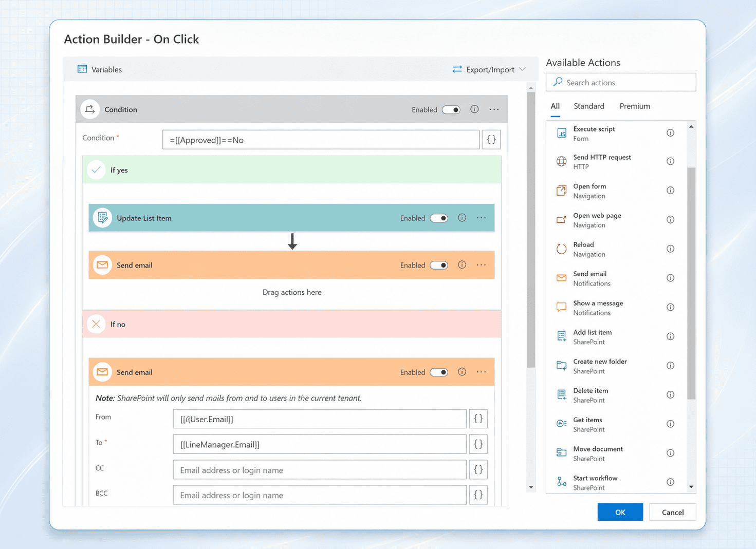This screenshot has height=549, width=756.
Task: Open expression editor for Condition field
Action: [x=491, y=140]
